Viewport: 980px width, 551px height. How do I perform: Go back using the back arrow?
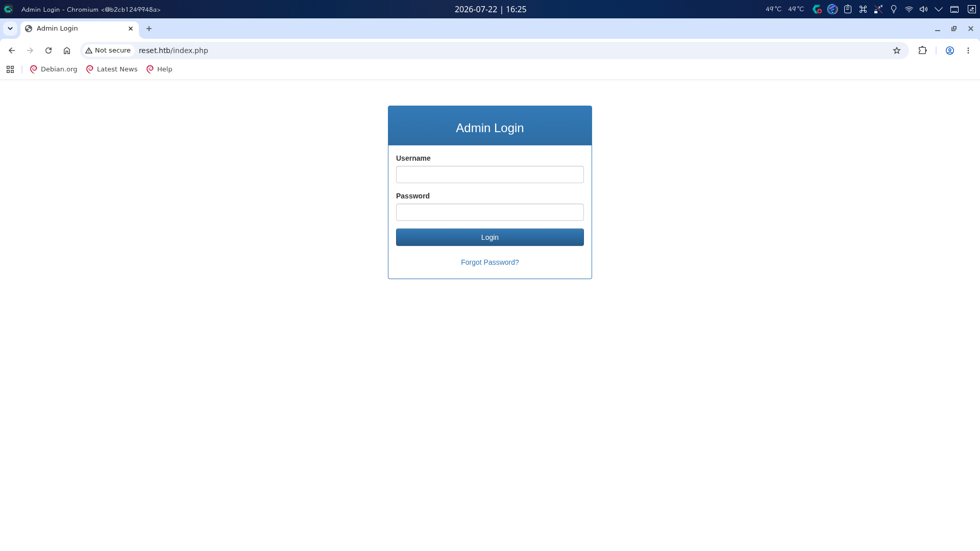pos(12,51)
